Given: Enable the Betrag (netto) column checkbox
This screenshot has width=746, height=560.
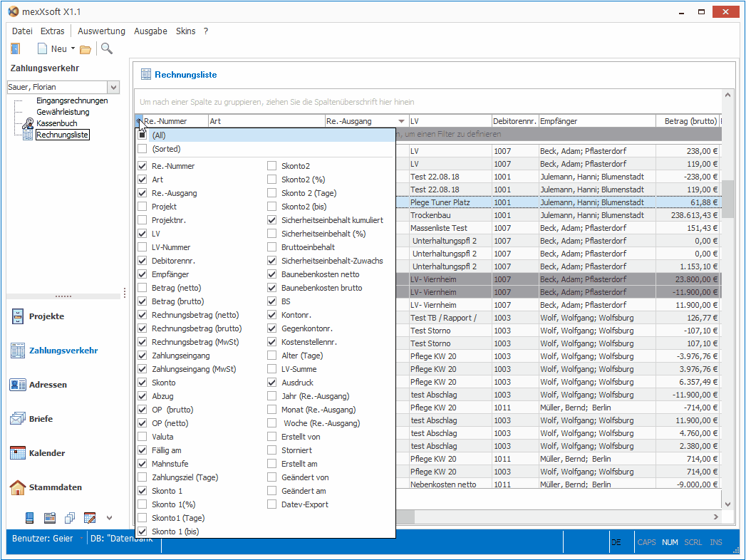Looking at the screenshot, I should point(143,288).
